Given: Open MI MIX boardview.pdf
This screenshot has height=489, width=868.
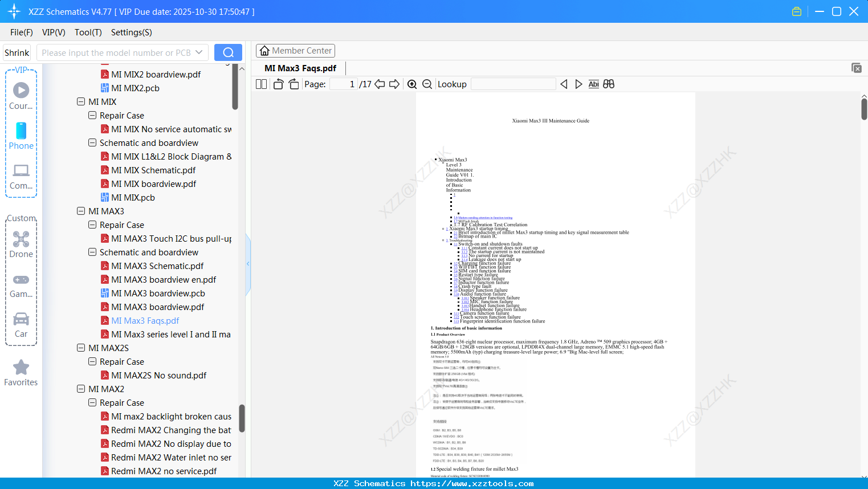Looking at the screenshot, I should click(149, 184).
